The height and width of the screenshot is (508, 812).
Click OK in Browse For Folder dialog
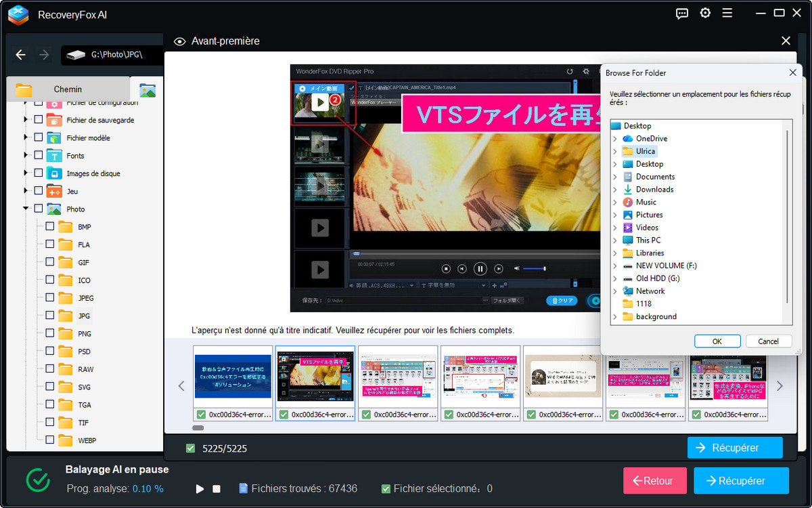[717, 341]
